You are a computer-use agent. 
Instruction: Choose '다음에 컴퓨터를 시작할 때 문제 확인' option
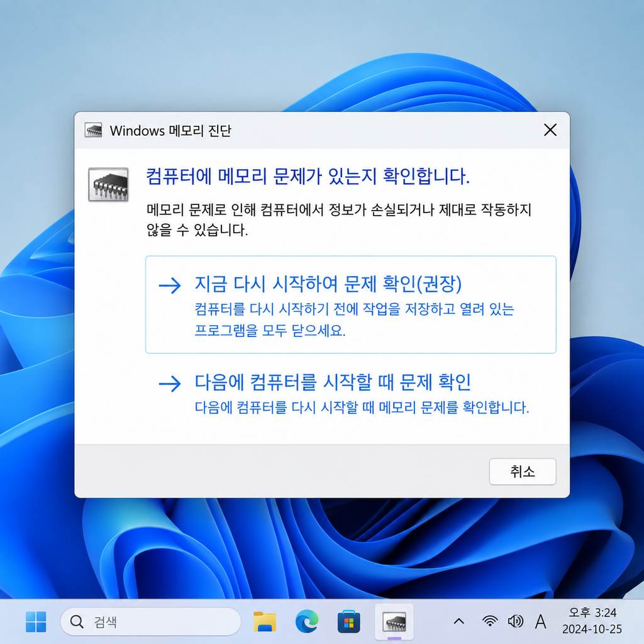click(351, 394)
